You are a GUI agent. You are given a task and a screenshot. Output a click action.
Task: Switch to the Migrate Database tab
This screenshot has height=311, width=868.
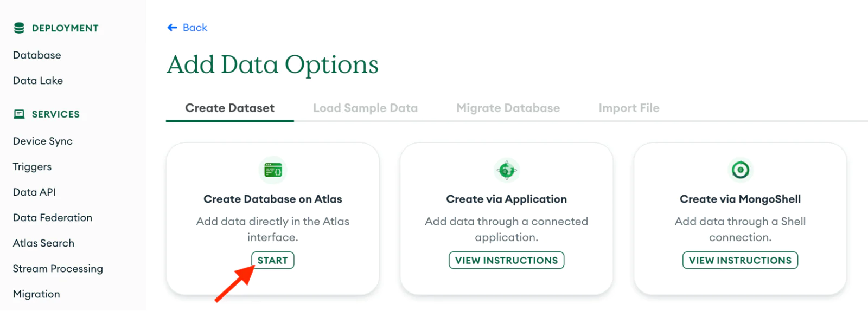point(508,108)
